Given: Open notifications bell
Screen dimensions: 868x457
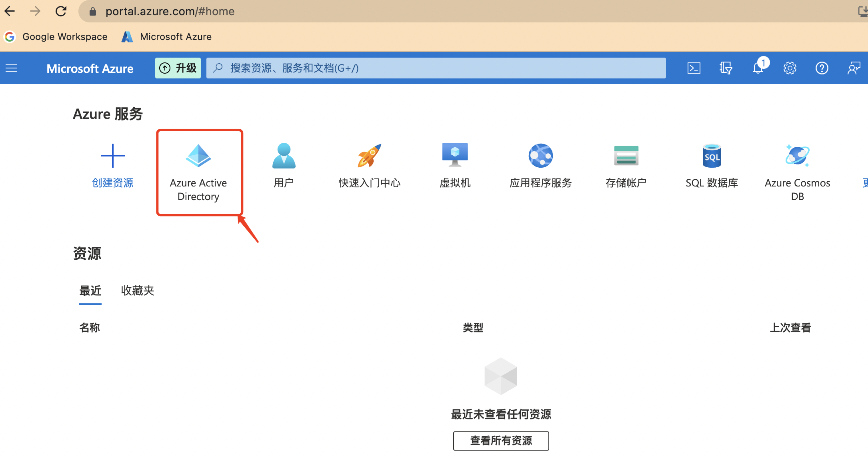Looking at the screenshot, I should click(x=758, y=68).
